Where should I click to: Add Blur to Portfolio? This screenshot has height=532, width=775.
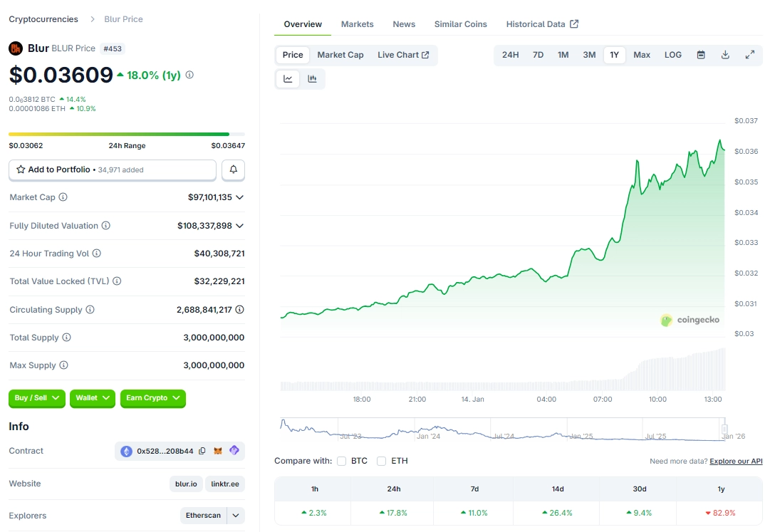click(112, 169)
